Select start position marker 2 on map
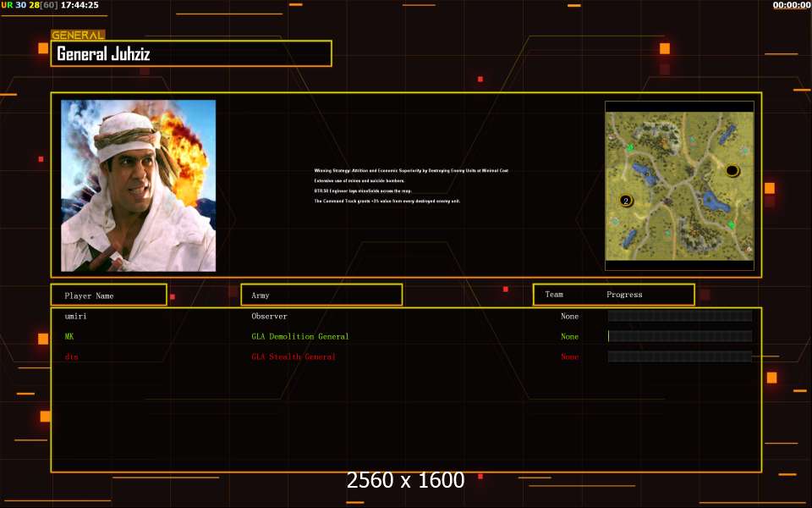812x508 pixels. pos(626,201)
